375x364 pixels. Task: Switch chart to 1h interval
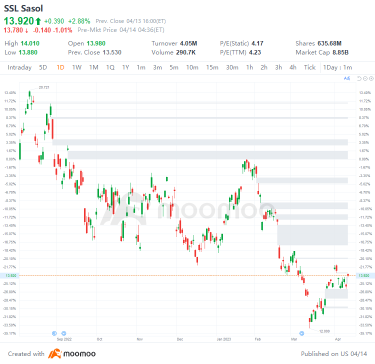[x=249, y=68]
